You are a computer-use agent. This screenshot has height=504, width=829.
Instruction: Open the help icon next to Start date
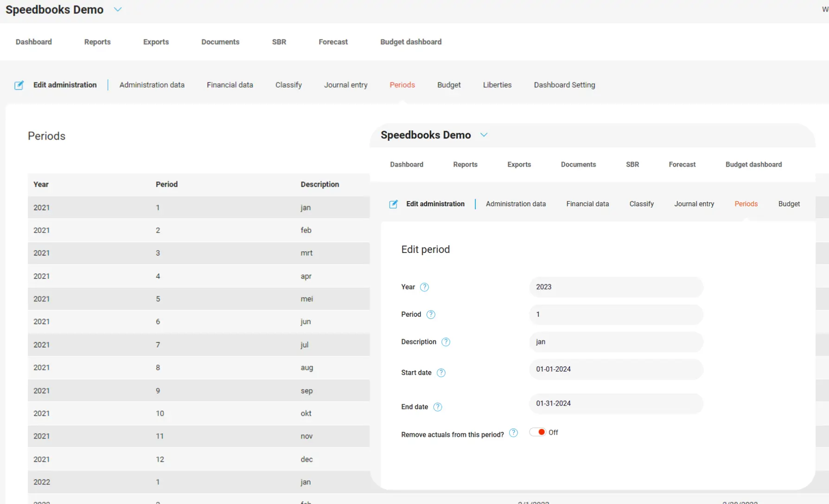point(441,373)
